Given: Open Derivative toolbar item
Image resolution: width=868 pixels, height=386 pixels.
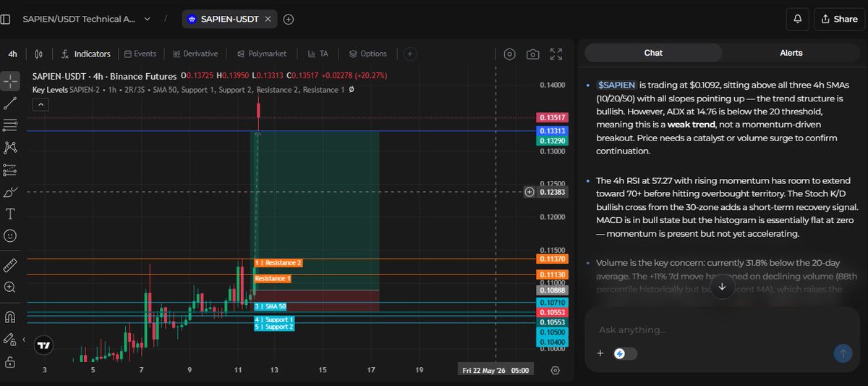Looking at the screenshot, I should 195,54.
